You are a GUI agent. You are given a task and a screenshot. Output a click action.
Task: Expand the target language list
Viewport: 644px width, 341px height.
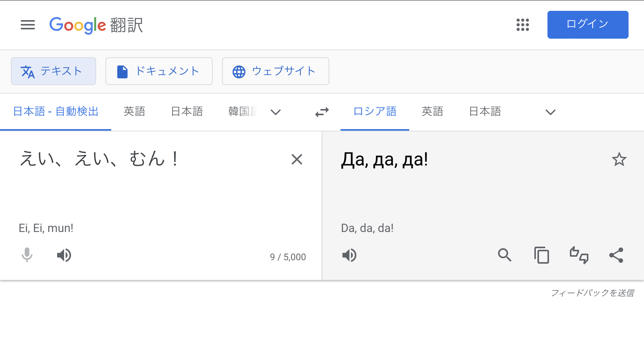click(x=550, y=112)
